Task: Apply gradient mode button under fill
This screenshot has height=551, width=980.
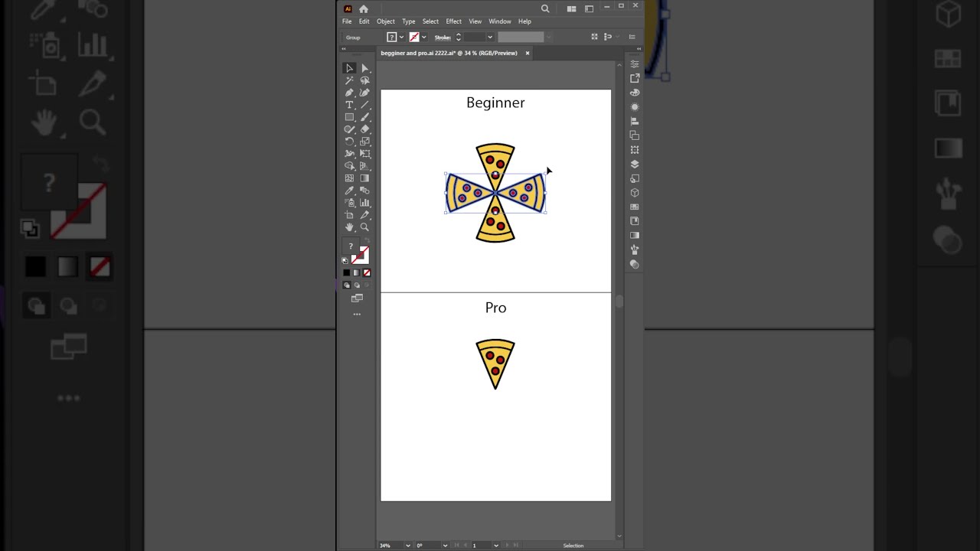Action: click(x=356, y=272)
